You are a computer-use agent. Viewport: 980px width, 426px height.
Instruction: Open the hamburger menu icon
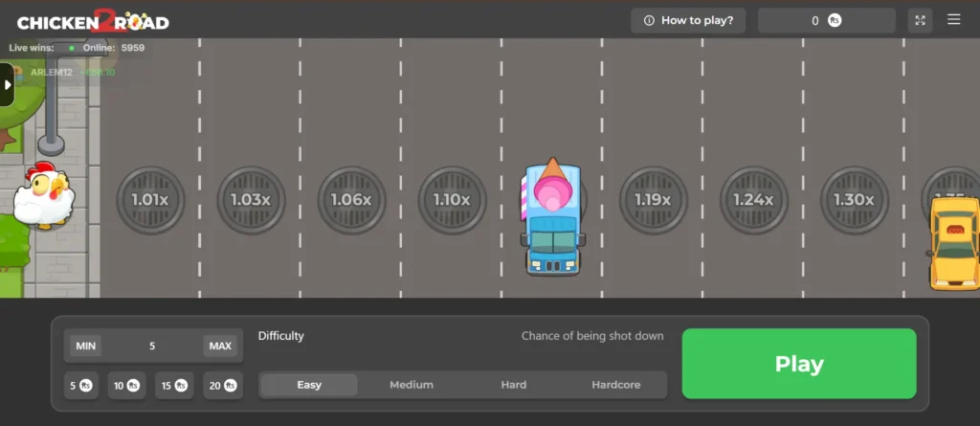954,20
